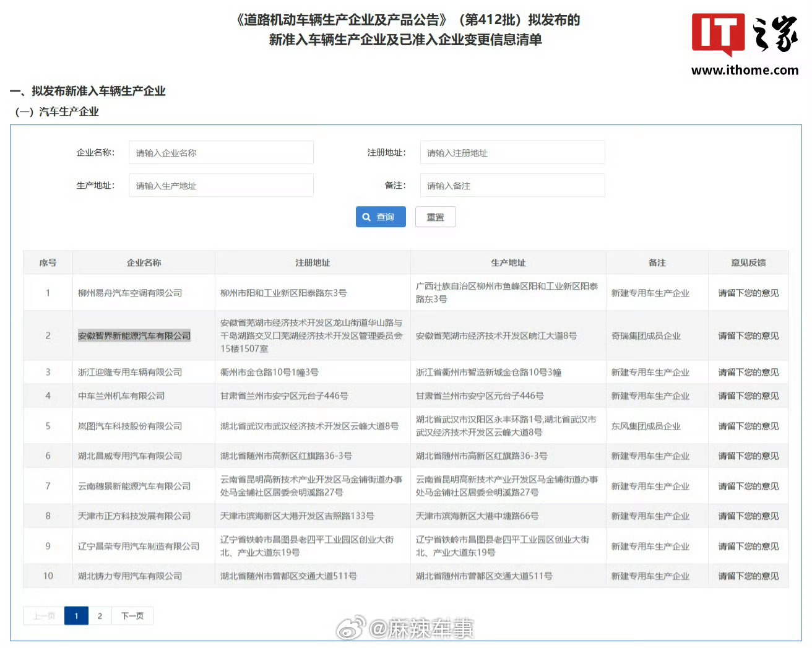Focus the 注册地址 input field
812x648 pixels.
pyautogui.click(x=512, y=152)
